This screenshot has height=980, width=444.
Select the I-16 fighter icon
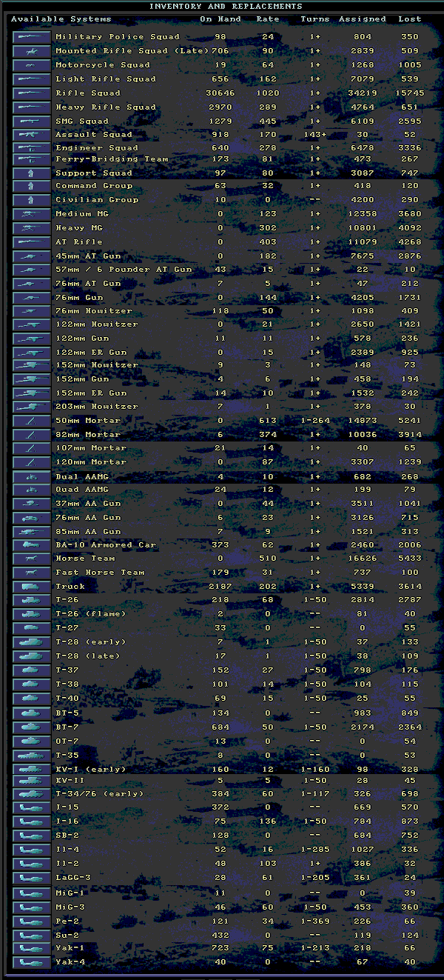tap(32, 821)
